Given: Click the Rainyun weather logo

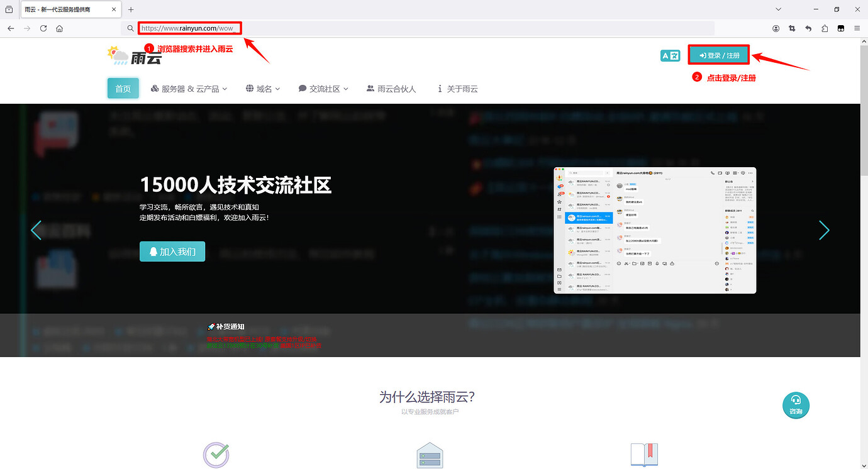Looking at the screenshot, I should [116, 55].
